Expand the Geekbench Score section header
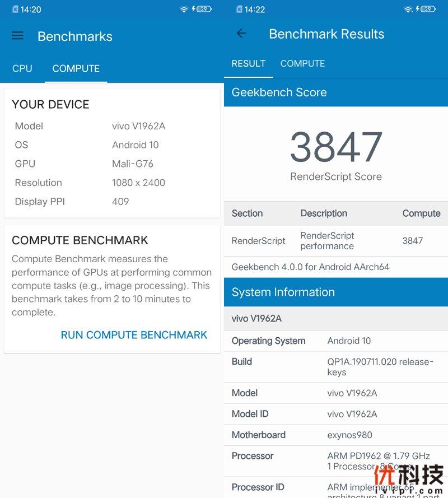The height and width of the screenshot is (498, 448). pyautogui.click(x=335, y=92)
